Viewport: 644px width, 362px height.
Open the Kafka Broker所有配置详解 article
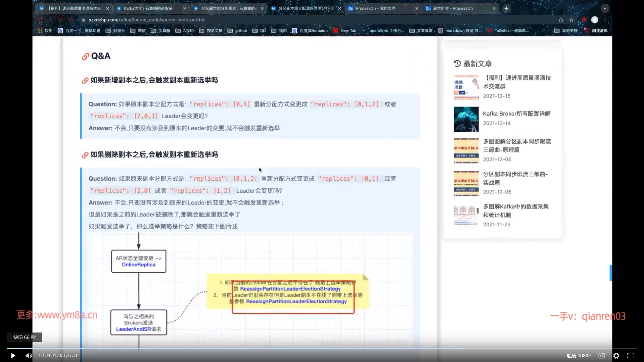pyautogui.click(x=516, y=114)
